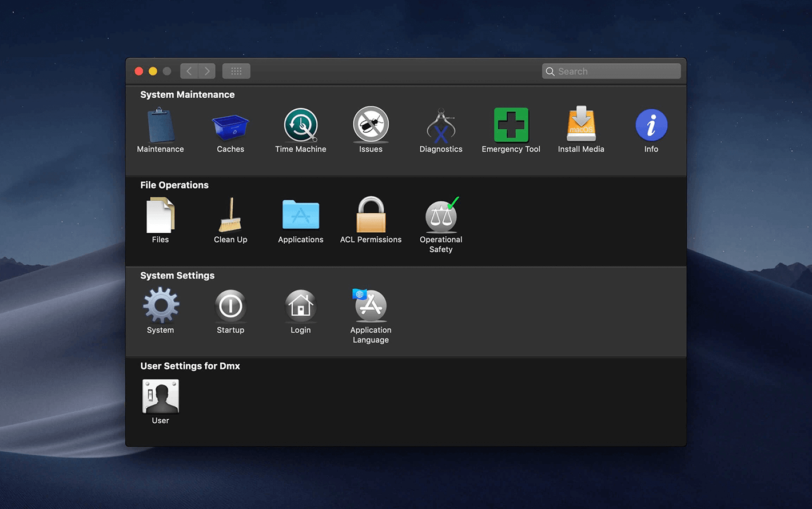Image resolution: width=812 pixels, height=509 pixels.
Task: Open the green Emergency Tool
Action: pyautogui.click(x=511, y=125)
